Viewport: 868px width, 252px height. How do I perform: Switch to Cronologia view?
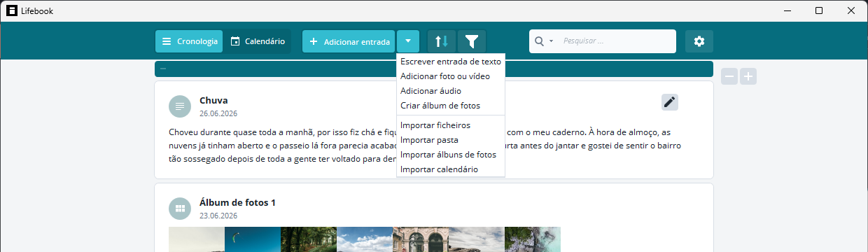pos(189,41)
